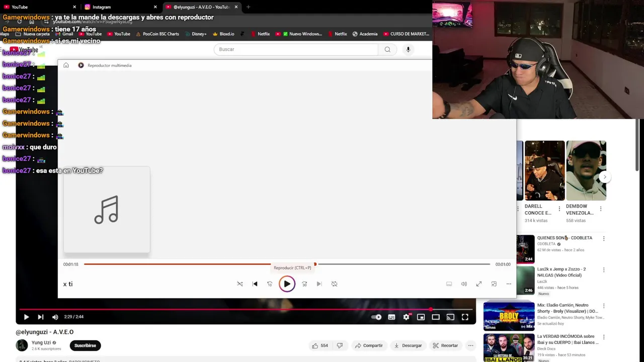Viewport: 644px width, 362px height.
Task: Open options for Mix: Eladio Carrión
Action: pyautogui.click(x=604, y=306)
